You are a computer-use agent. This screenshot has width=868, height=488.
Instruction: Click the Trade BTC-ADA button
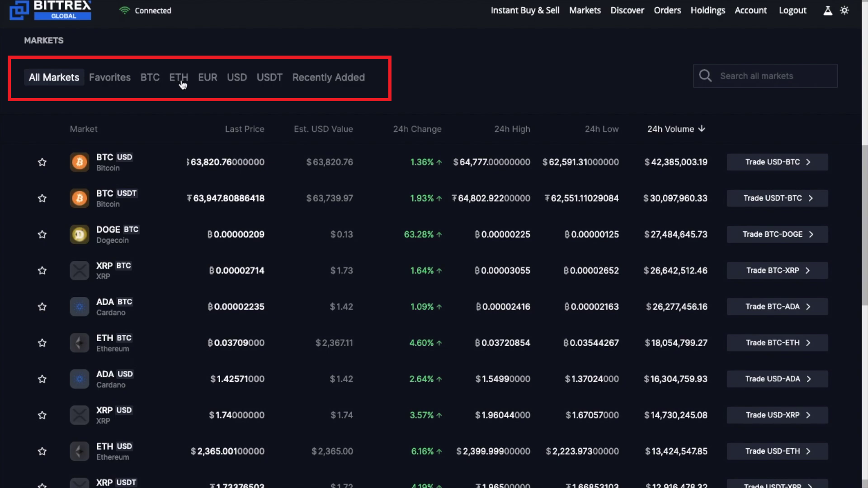click(x=778, y=306)
